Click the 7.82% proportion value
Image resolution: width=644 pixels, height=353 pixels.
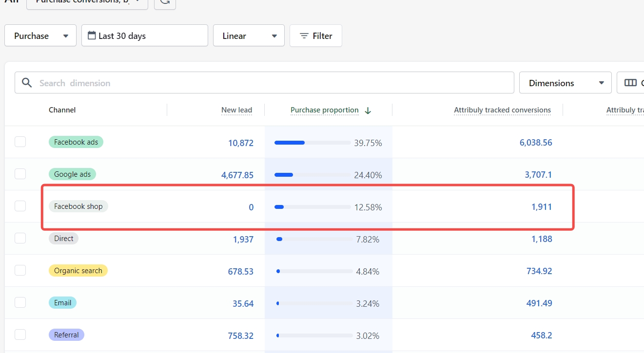[368, 239]
